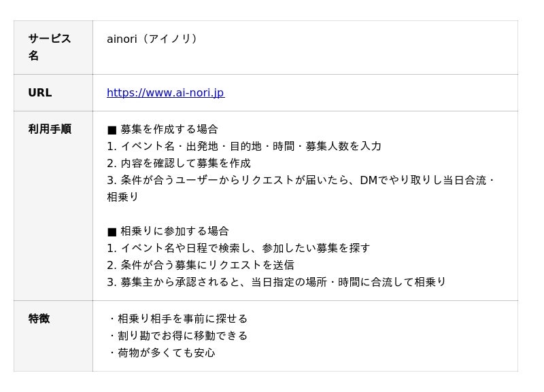Select the 特徴 row header
Image resolution: width=544 pixels, height=392 pixels.
pos(39,319)
